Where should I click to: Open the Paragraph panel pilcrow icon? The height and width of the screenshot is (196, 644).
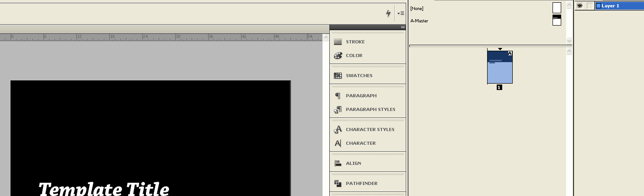pos(338,96)
